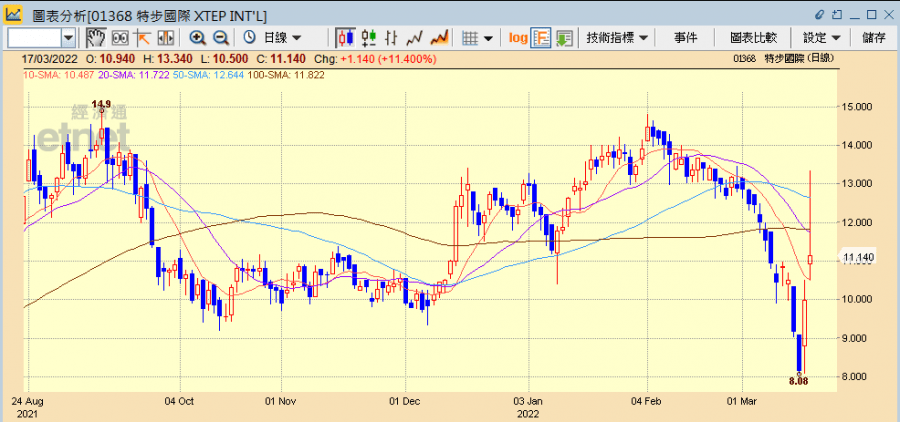
Task: Expand the stock code combo box arrow
Action: pos(68,38)
